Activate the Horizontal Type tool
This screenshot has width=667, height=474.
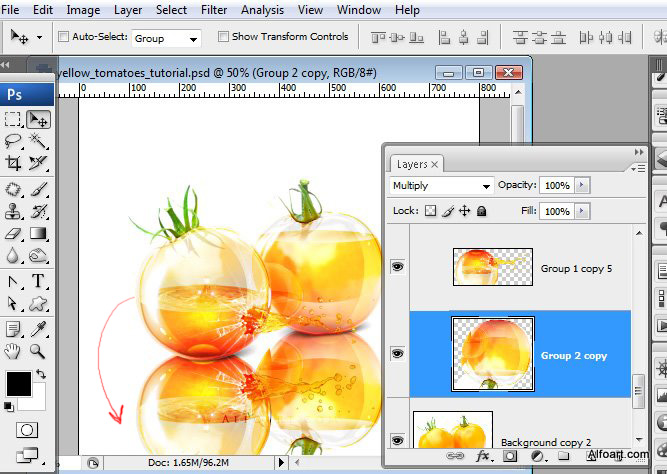click(39, 281)
